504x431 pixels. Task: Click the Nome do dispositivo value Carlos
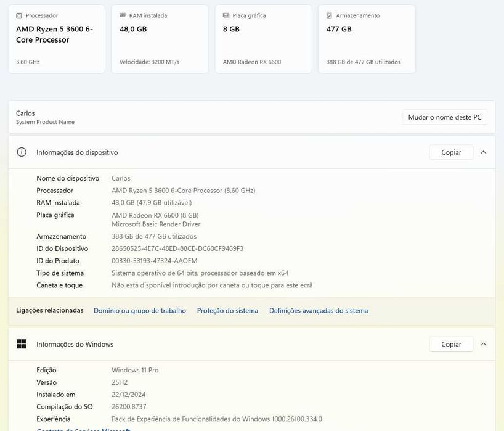pos(121,178)
